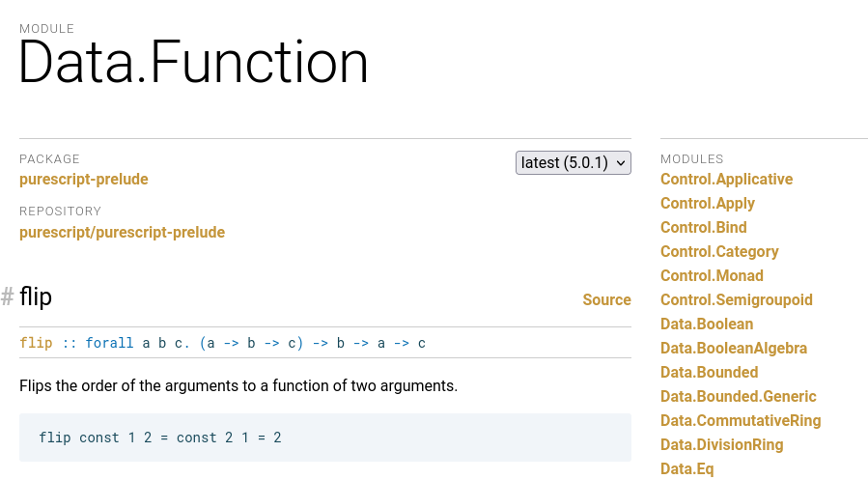Open the purescript-prelude package link
The image size is (868, 480).
(84, 180)
